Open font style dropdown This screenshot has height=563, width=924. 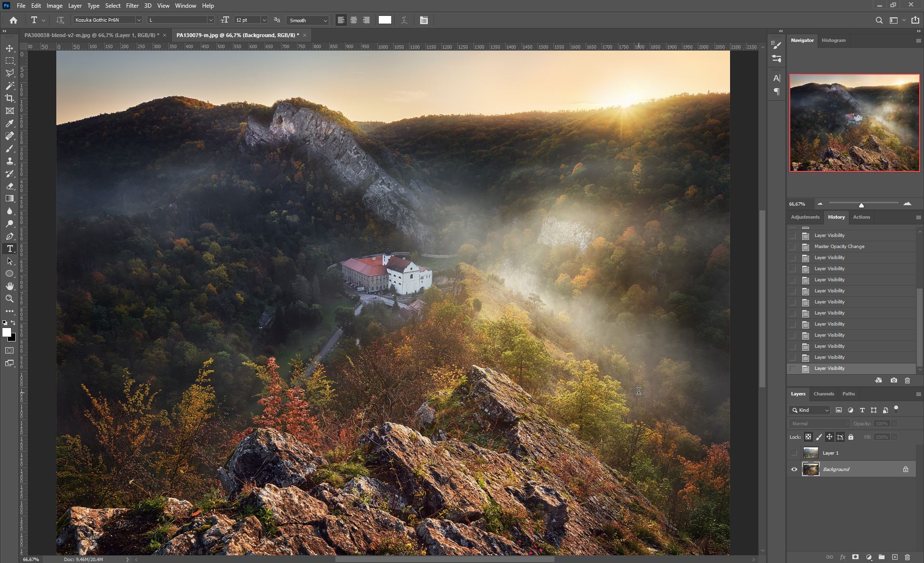click(x=210, y=20)
